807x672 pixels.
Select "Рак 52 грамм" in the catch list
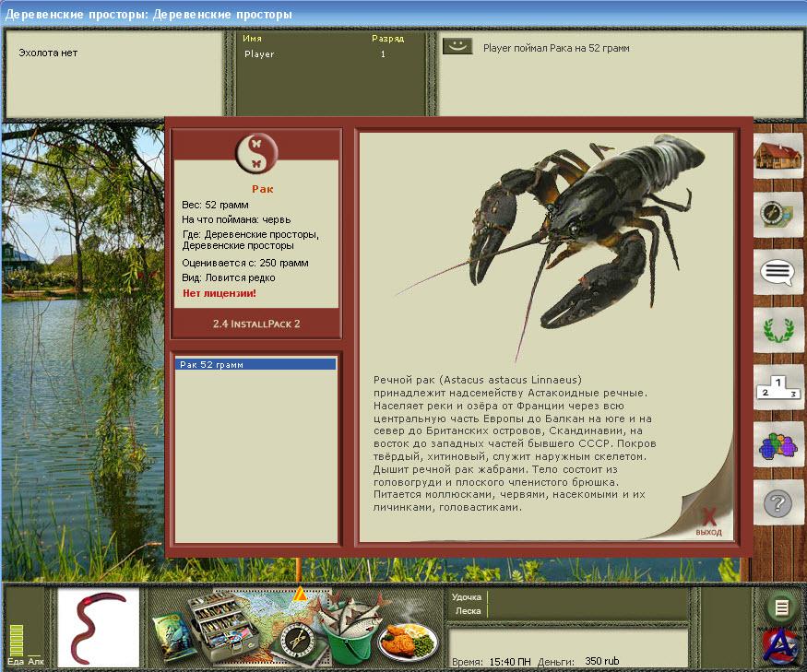255,365
